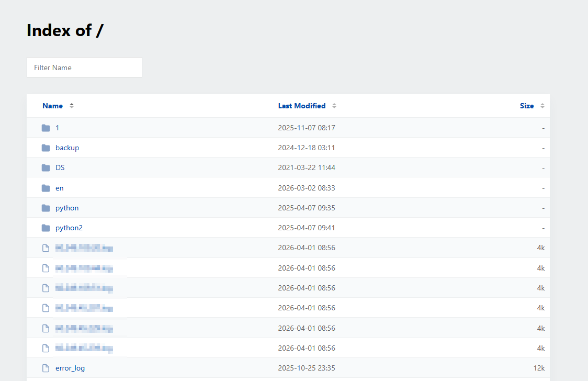Screen dimensions: 588x381
Task: Toggle sort arrows beside Size column
Action: [x=542, y=106]
